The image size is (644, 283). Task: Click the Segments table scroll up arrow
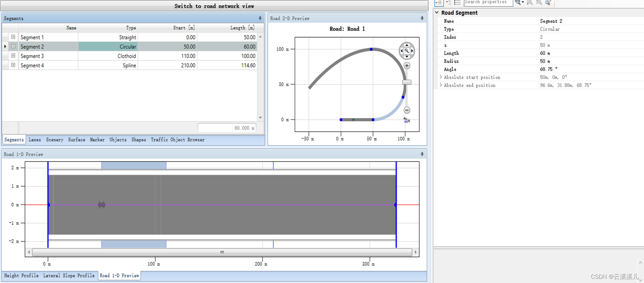[x=260, y=37]
